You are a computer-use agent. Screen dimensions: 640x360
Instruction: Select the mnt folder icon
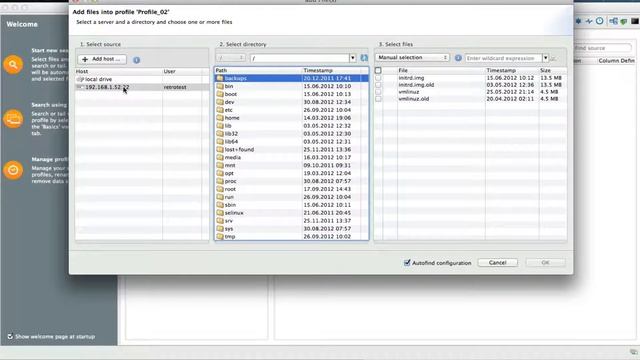[220, 165]
